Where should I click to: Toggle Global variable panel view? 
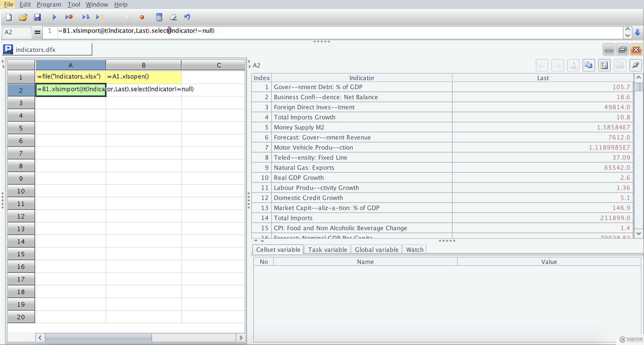376,250
